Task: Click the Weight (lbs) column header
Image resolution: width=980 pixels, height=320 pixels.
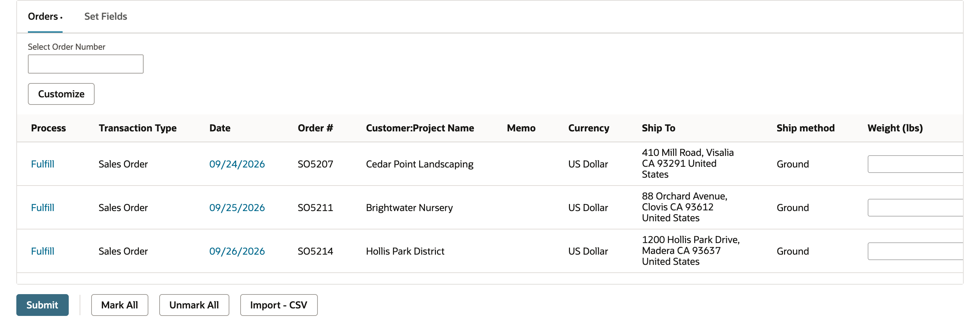Action: [895, 128]
